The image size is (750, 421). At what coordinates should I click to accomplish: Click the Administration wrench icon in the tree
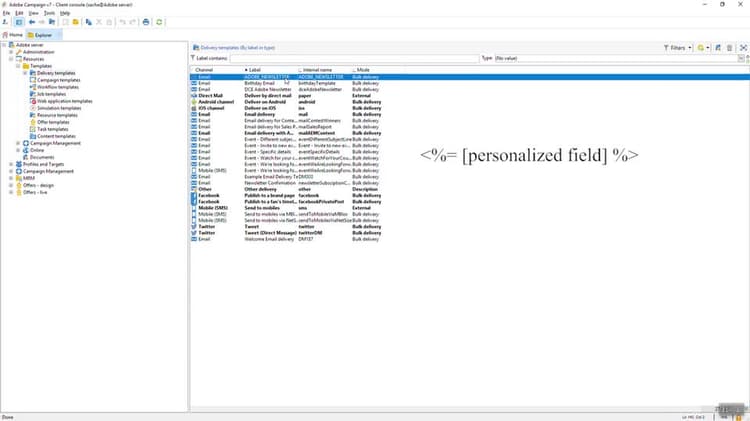pyautogui.click(x=19, y=52)
